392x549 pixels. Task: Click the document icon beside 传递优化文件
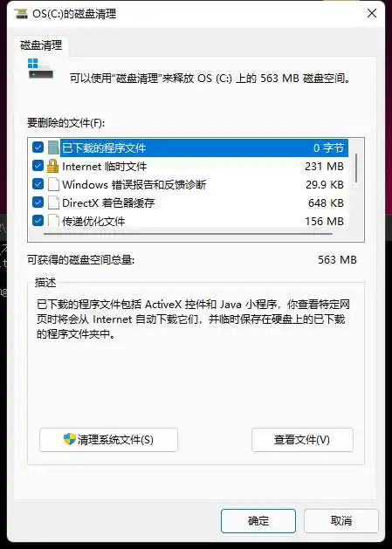click(53, 220)
